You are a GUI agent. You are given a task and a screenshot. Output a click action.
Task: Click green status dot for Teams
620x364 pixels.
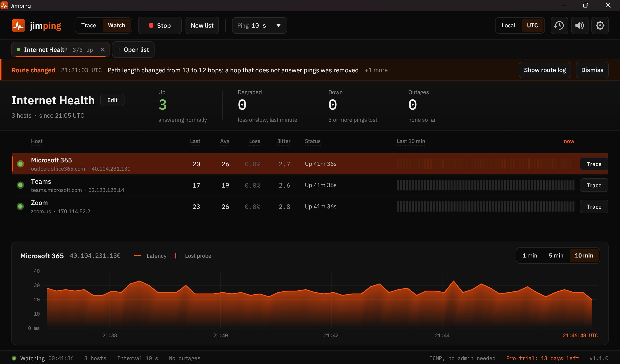(x=20, y=185)
